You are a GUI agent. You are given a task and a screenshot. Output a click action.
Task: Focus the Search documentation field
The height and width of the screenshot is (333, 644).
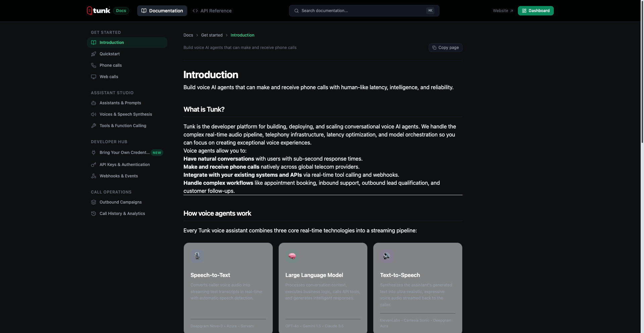364,11
